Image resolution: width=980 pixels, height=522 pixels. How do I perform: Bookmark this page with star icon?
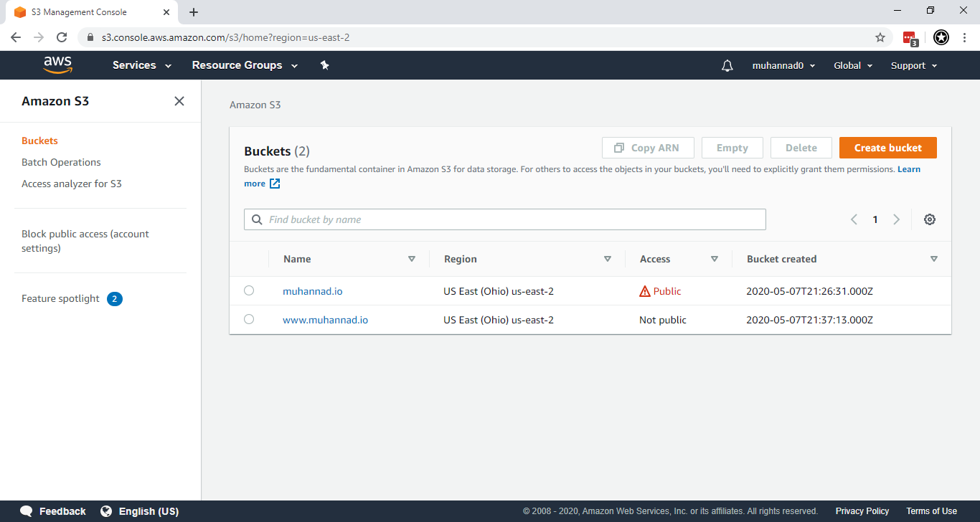pyautogui.click(x=880, y=37)
